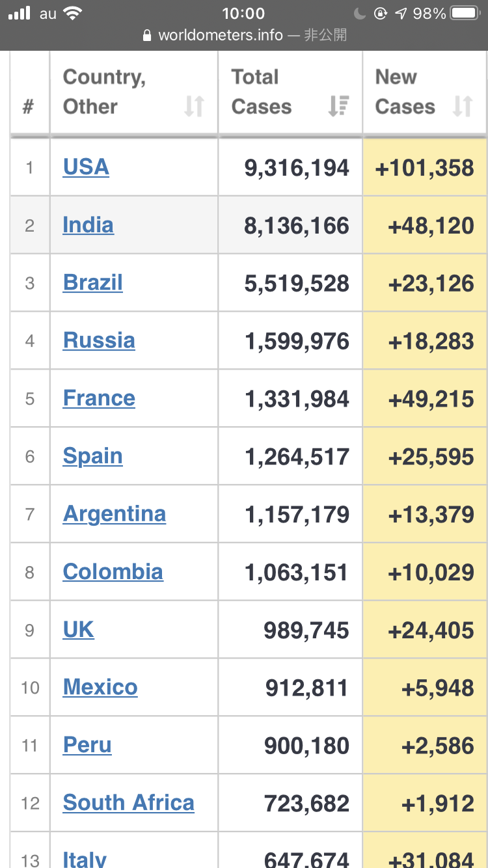This screenshot has width=488, height=868.
Task: Open the India country page
Action: pos(88,225)
